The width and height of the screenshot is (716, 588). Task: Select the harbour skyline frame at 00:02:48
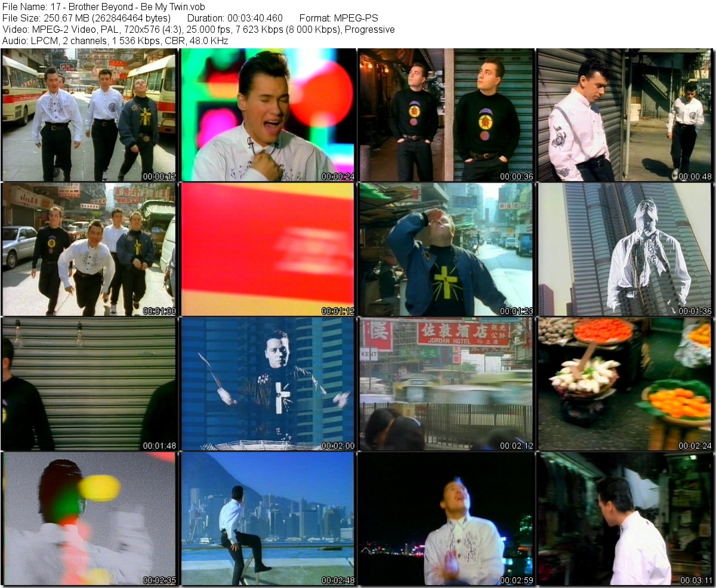[267, 519]
